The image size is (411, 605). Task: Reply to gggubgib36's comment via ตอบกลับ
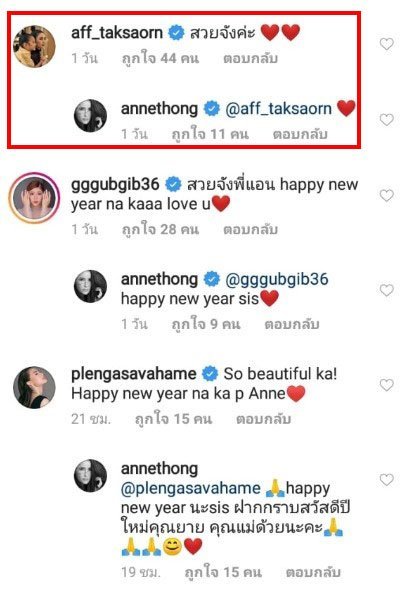point(250,229)
